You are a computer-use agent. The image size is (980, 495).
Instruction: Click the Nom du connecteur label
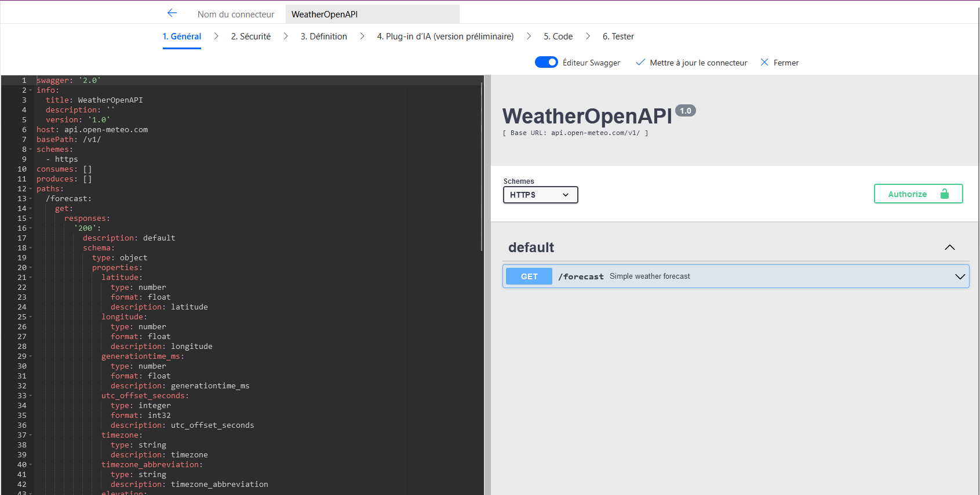click(x=236, y=14)
